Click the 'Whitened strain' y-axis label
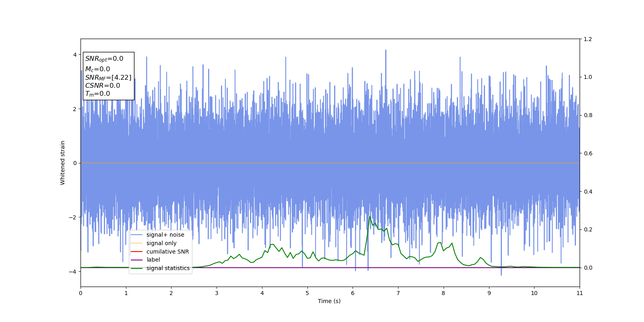This screenshot has height=322, width=644. pyautogui.click(x=63, y=163)
